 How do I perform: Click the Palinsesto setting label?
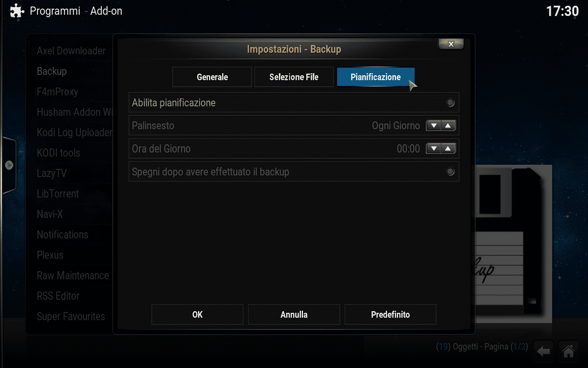(153, 126)
